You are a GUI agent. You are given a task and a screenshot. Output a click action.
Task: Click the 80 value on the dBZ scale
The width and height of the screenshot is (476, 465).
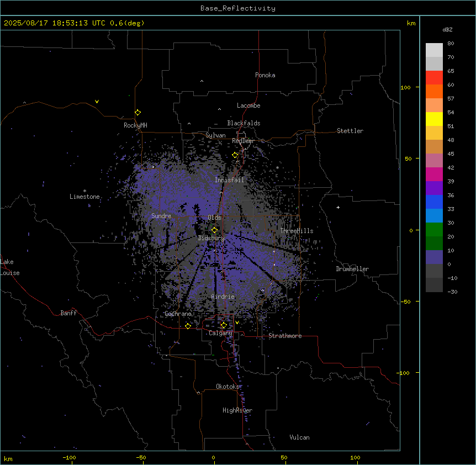pos(451,44)
